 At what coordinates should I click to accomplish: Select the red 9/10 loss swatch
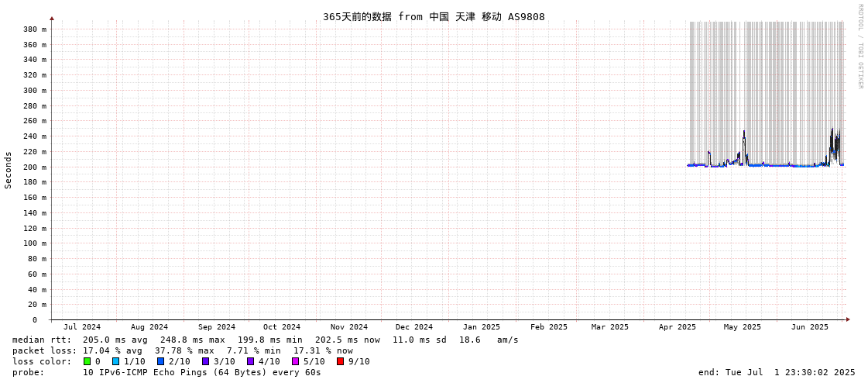coord(340,361)
